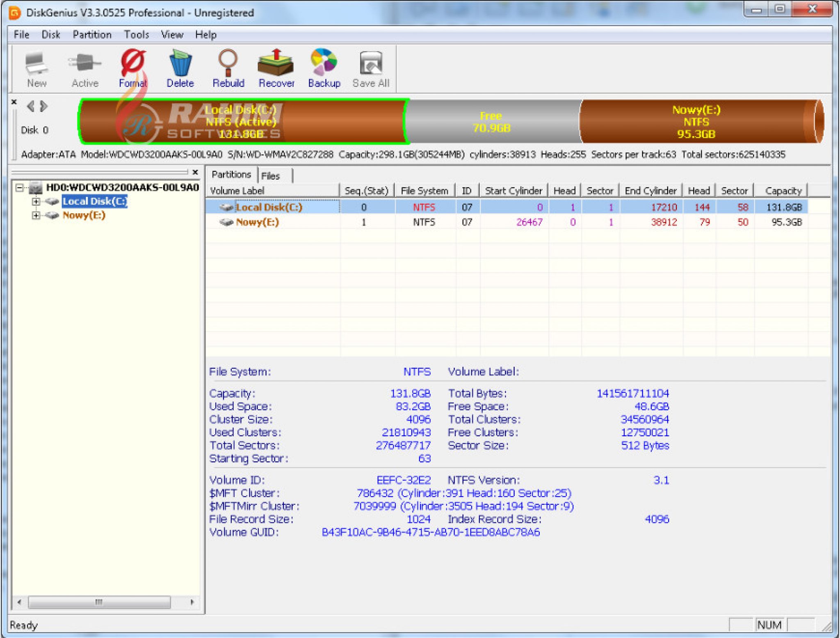This screenshot has width=840, height=638.
Task: Click the Active toolbar icon
Action: pyautogui.click(x=85, y=68)
